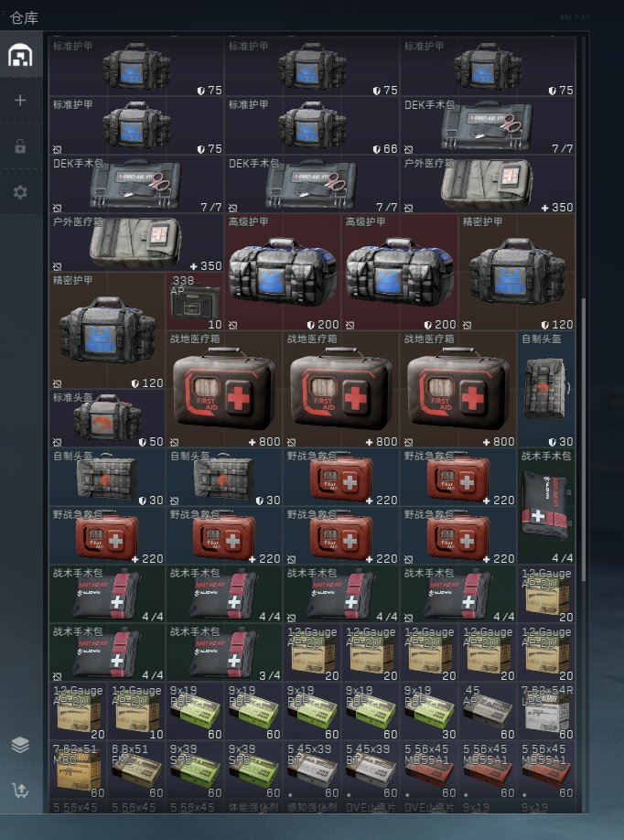624x840 pixels.
Task: Select the 12 Gauge AP-20 below tall 战术手术包
Action: 546,594
